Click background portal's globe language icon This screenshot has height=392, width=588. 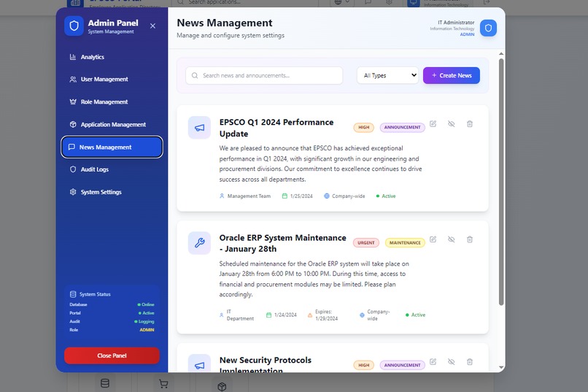[x=338, y=2]
